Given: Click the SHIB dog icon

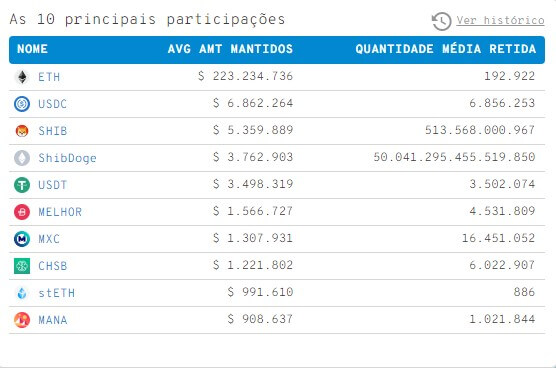Looking at the screenshot, I should click(22, 131).
